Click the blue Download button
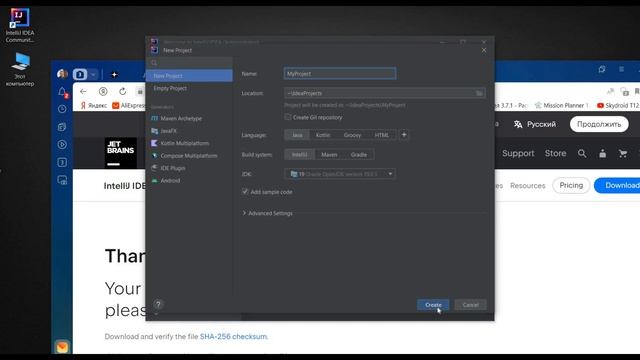This screenshot has height=360, width=640. coord(618,185)
